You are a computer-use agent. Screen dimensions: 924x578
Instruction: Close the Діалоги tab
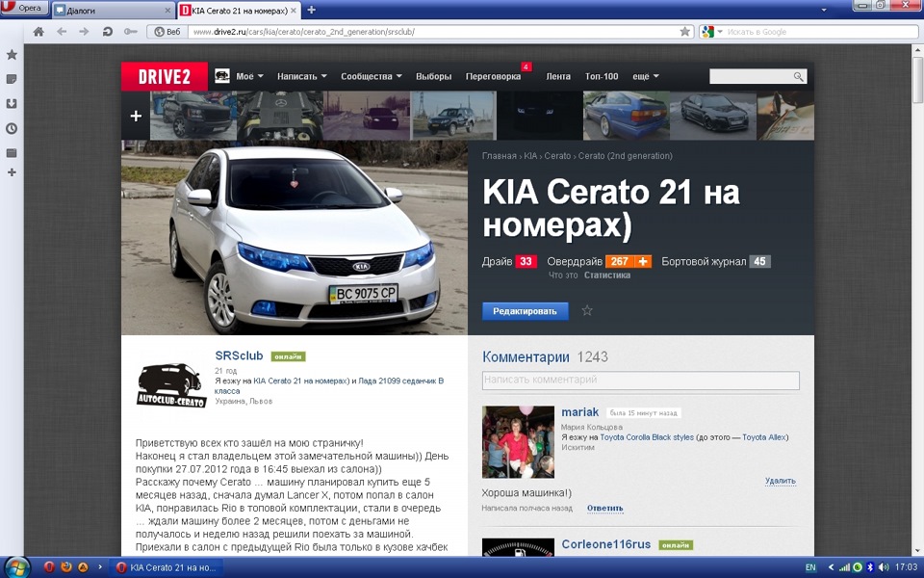167,11
